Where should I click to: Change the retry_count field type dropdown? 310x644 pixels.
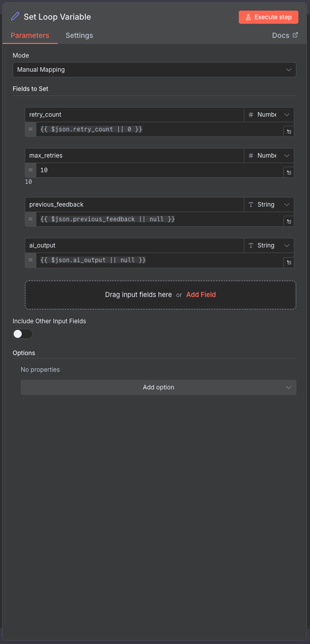269,115
